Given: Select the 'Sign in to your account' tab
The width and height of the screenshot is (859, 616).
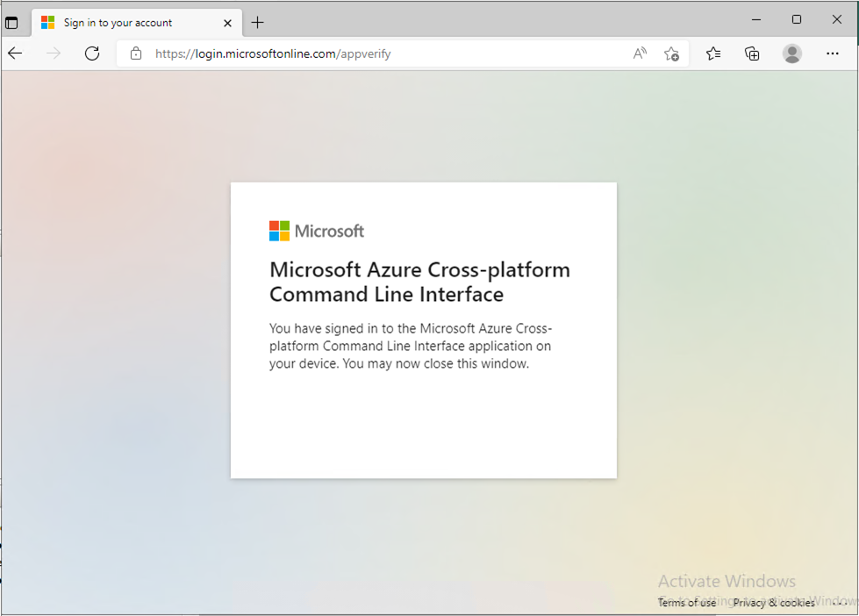Looking at the screenshot, I should click(x=118, y=22).
